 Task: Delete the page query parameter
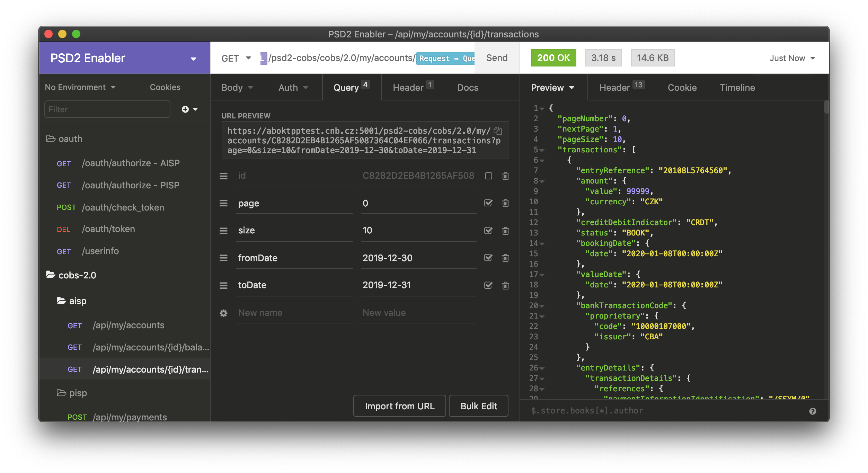pos(505,203)
